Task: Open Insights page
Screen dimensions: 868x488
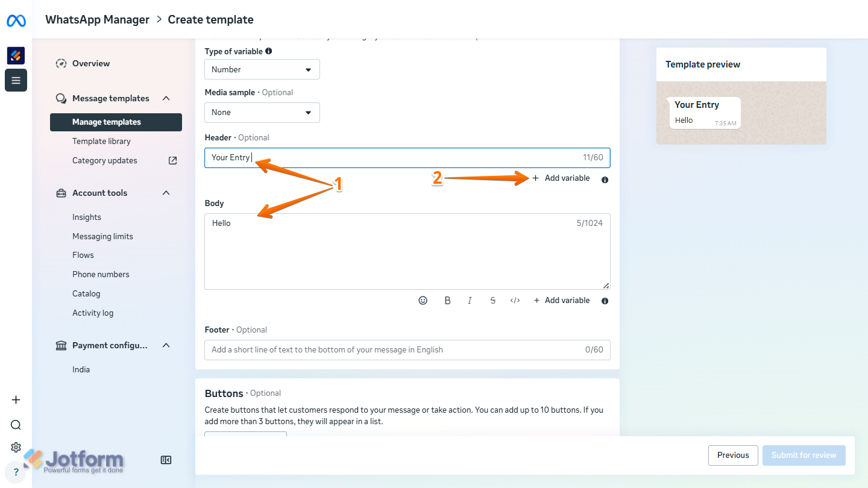Action: [87, 217]
